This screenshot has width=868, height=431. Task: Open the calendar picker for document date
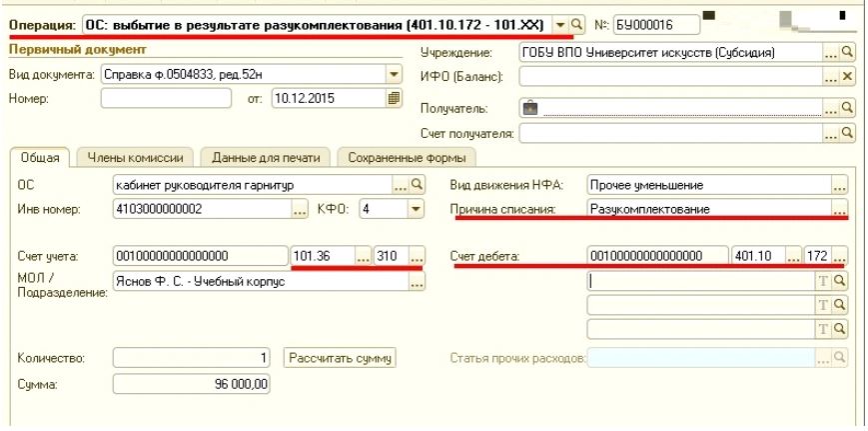pyautogui.click(x=393, y=99)
